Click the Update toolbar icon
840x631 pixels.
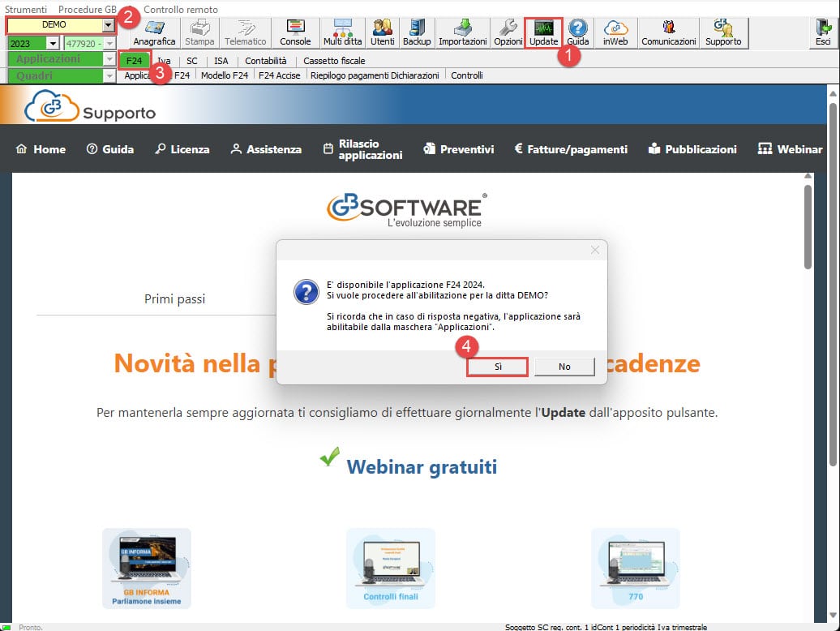click(x=543, y=32)
